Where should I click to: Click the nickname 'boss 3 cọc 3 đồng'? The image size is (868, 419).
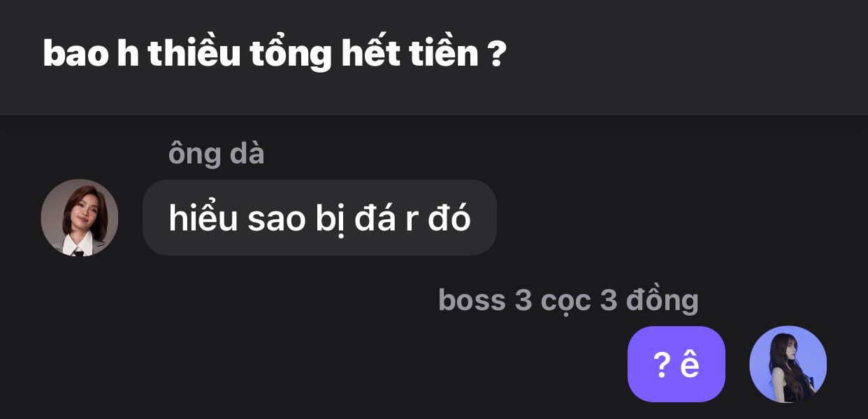pos(567,300)
